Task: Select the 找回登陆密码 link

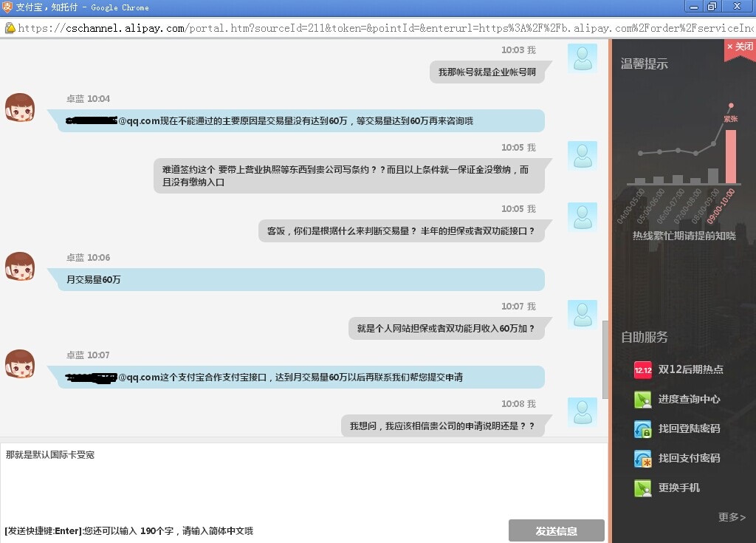Action: click(689, 428)
